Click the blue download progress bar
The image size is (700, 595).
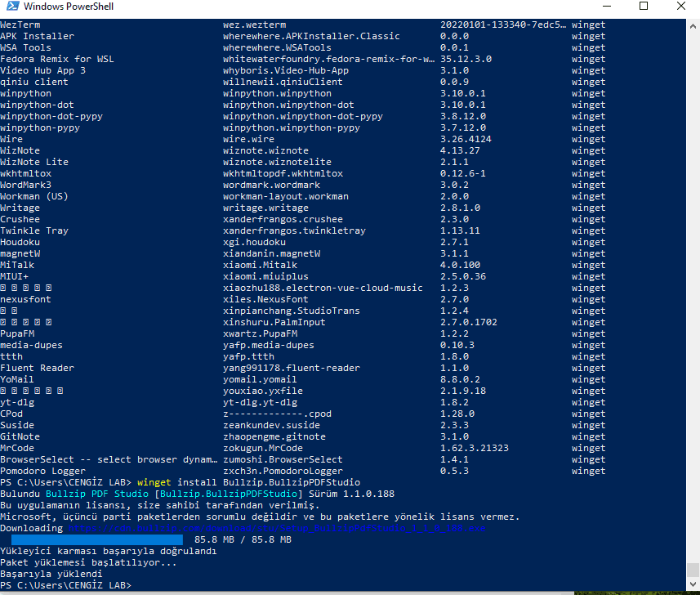tap(98, 539)
